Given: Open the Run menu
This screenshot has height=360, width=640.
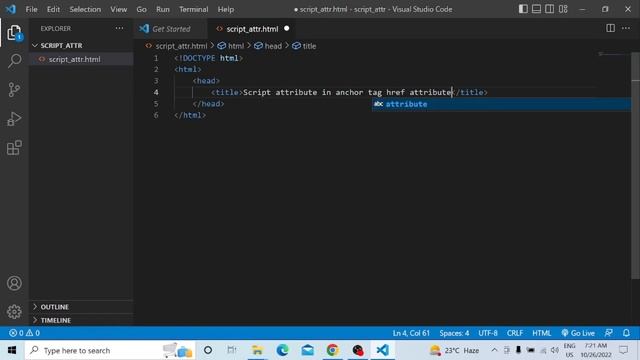Looking at the screenshot, I should [162, 9].
